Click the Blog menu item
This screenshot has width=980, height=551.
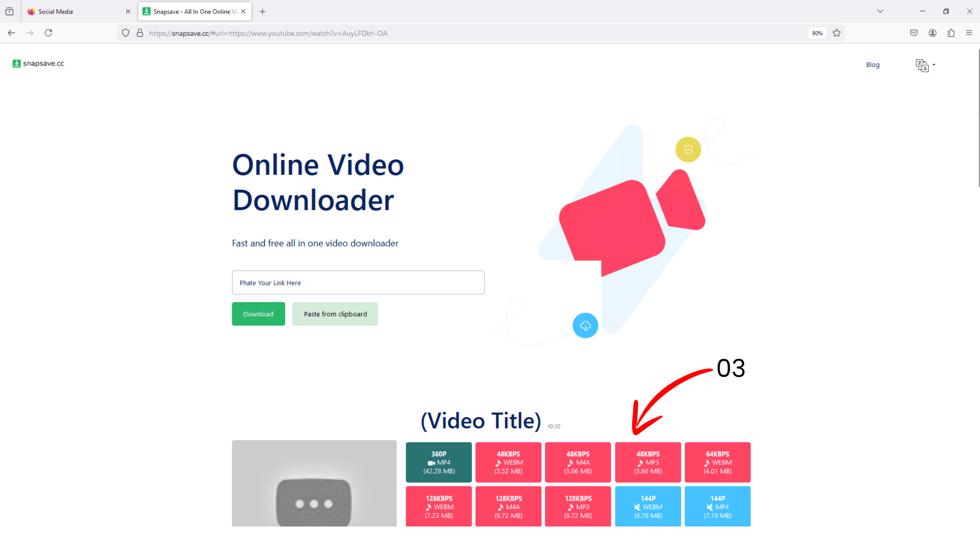tap(873, 64)
